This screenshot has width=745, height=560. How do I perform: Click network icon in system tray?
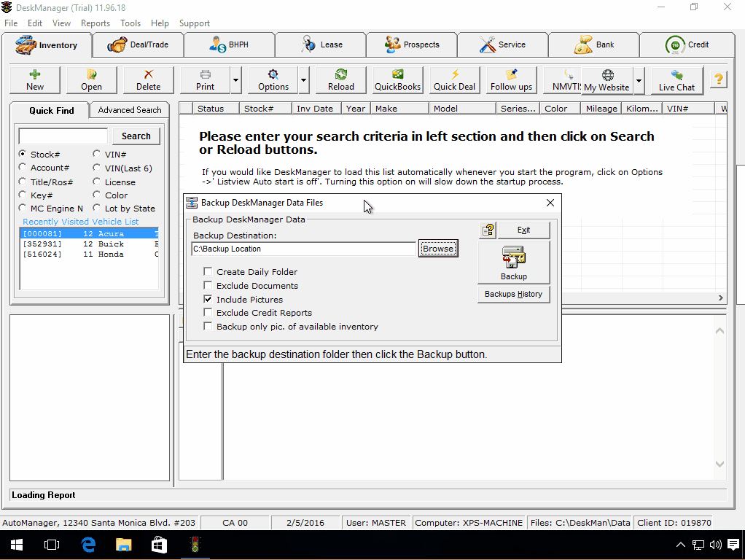tap(698, 545)
